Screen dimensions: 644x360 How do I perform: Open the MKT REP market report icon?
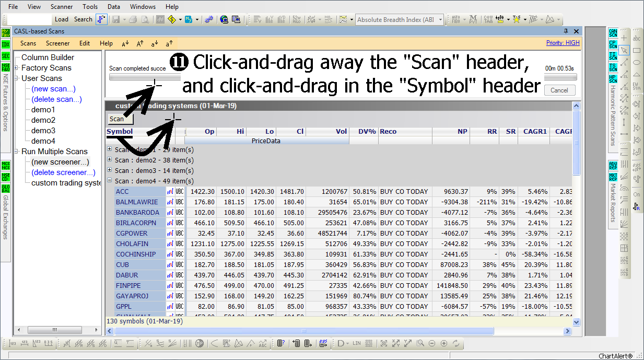[x=613, y=177]
